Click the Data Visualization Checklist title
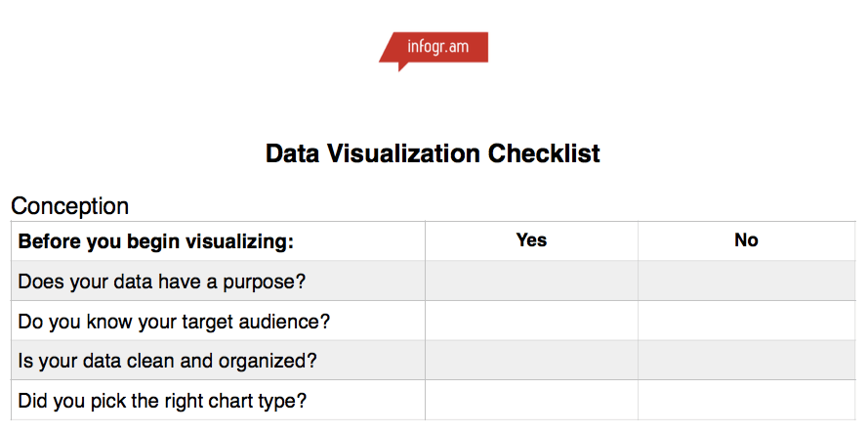868x433 pixels. [x=433, y=153]
